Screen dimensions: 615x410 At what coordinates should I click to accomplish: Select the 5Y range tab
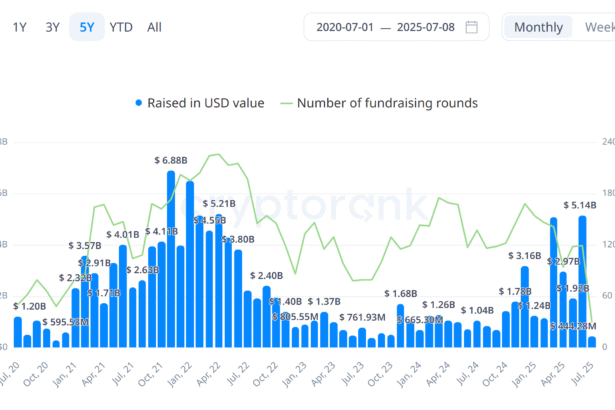[87, 27]
